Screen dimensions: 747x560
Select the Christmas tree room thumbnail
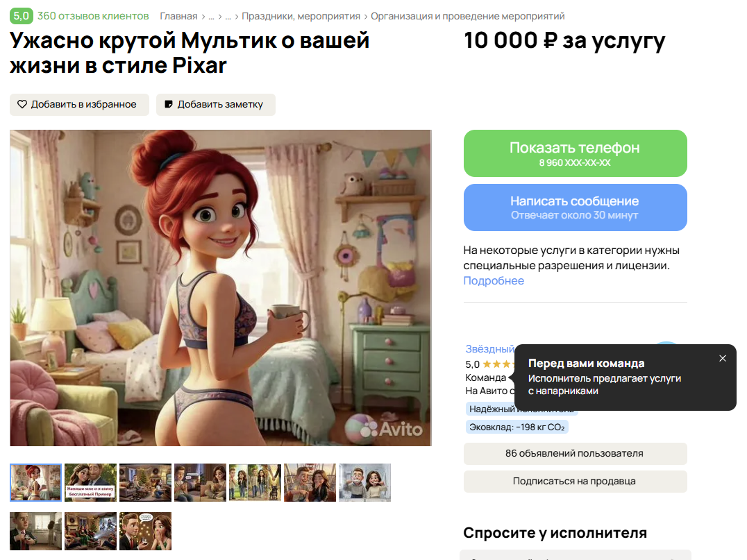(145, 482)
